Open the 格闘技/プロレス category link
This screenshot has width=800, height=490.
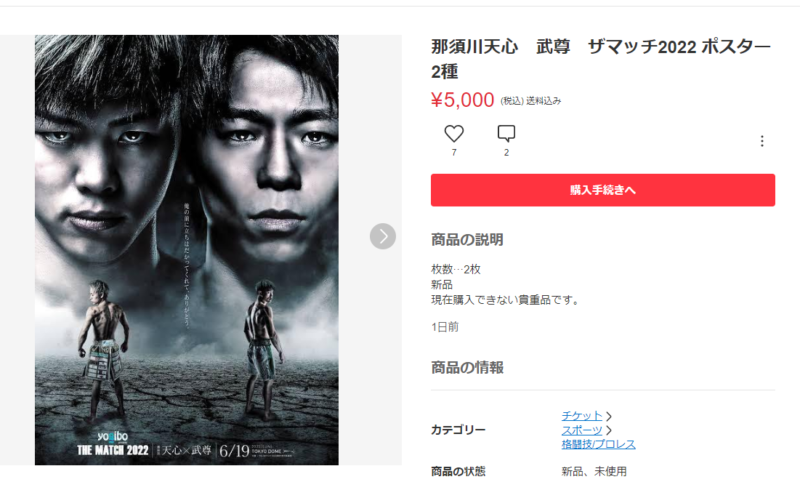[598, 445]
